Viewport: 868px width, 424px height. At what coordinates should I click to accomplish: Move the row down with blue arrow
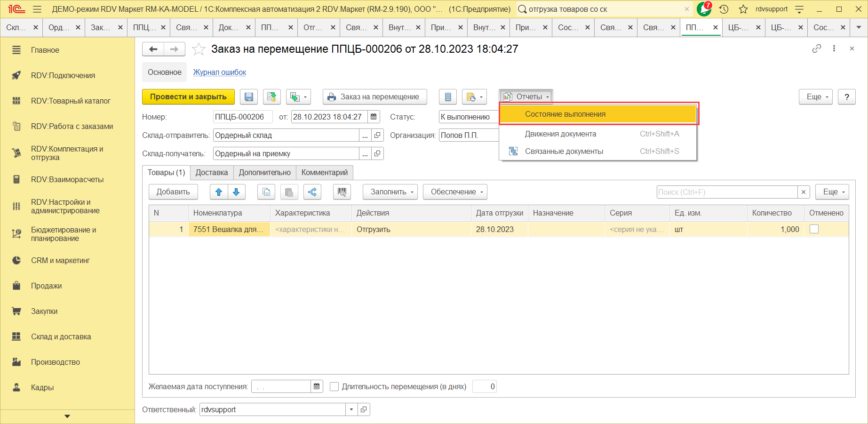pos(237,192)
